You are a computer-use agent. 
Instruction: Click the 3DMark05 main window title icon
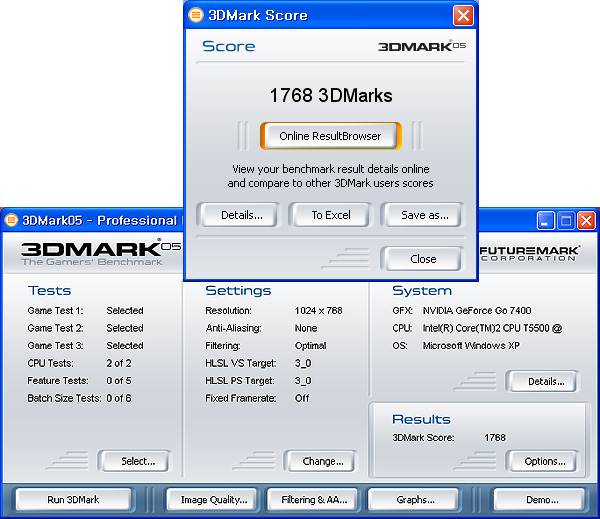click(11, 220)
